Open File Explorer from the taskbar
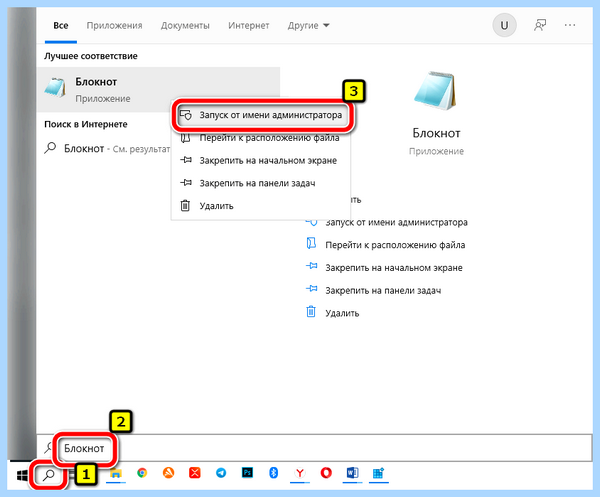The height and width of the screenshot is (497, 600). click(116, 474)
